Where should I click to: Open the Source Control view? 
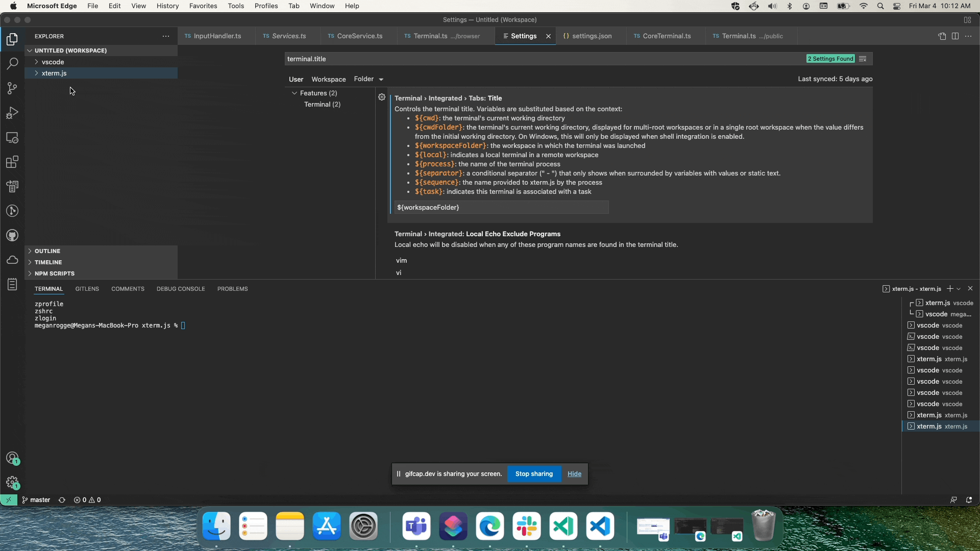[12, 88]
